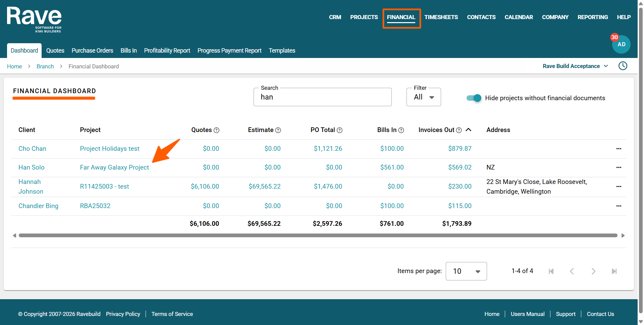Screen dimensions: 644x325
Task: Open the TIMESHEETS menu
Action: pos(441,17)
